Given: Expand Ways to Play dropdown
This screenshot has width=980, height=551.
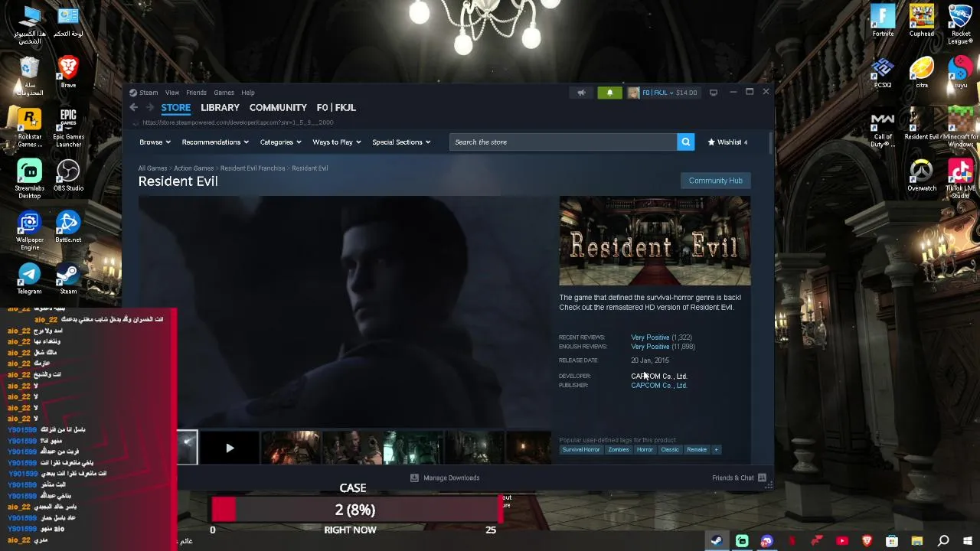Looking at the screenshot, I should point(337,142).
